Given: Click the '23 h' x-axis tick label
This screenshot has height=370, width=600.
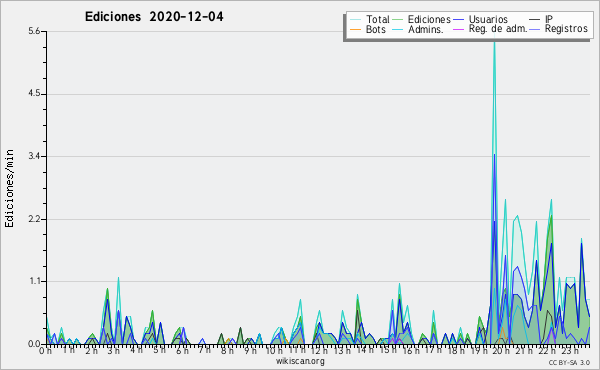Looking at the screenshot, I should [569, 351].
